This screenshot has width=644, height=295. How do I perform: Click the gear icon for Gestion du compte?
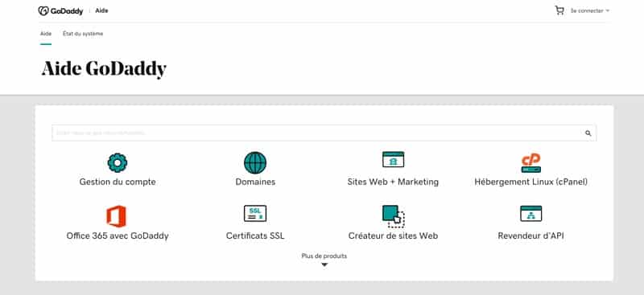[x=117, y=162]
